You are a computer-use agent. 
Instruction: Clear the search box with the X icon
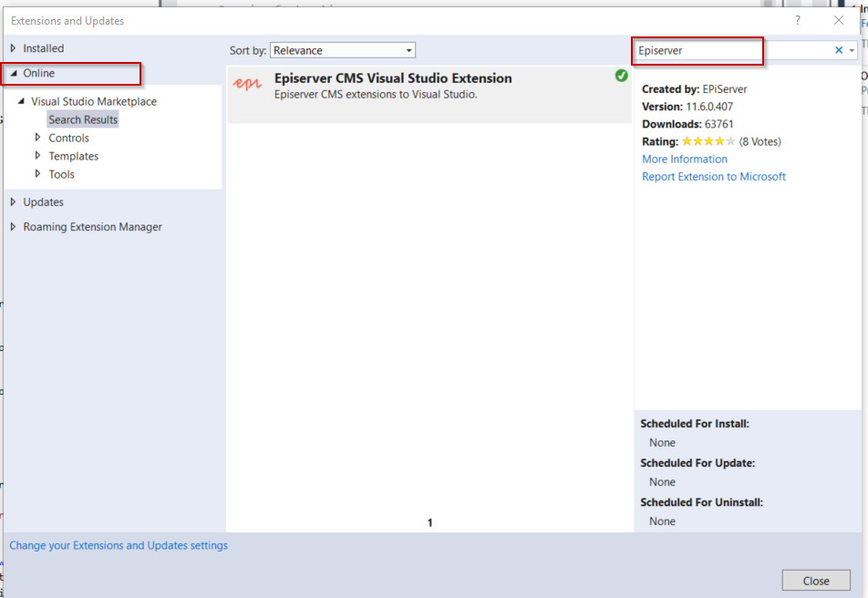pyautogui.click(x=839, y=50)
